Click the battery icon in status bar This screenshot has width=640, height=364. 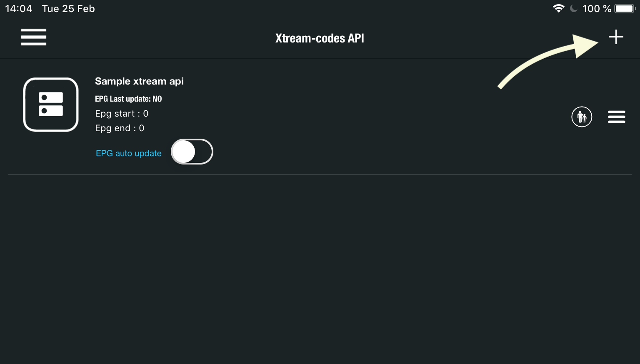[625, 8]
